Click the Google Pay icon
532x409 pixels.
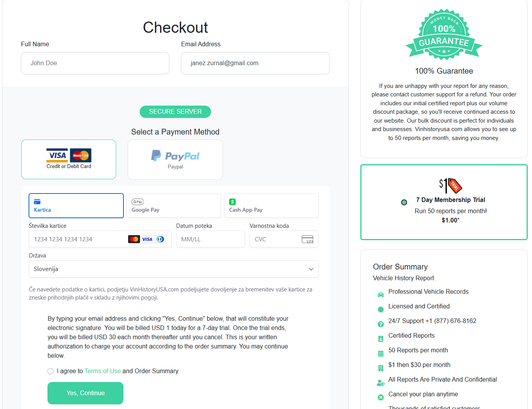coord(137,202)
